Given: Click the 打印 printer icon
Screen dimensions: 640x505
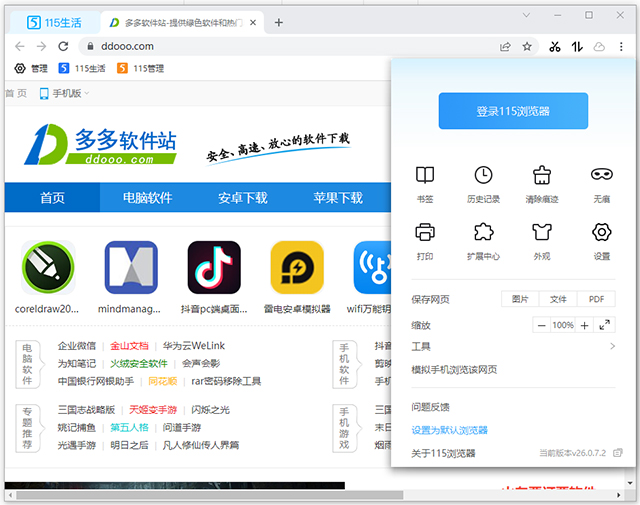Looking at the screenshot, I should tap(424, 232).
